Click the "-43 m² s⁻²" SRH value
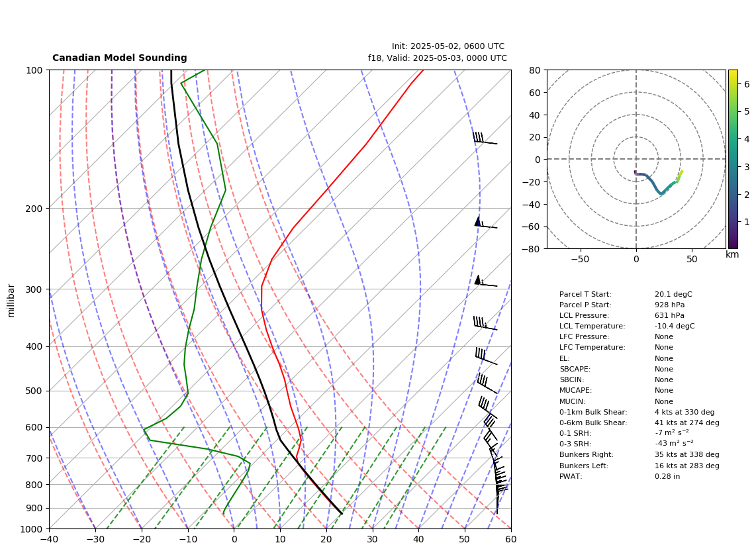 (674, 443)
